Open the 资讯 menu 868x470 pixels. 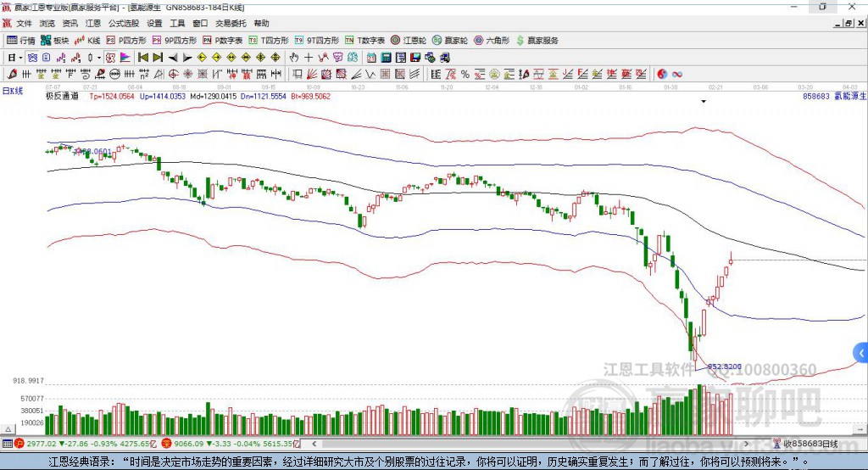[70, 23]
